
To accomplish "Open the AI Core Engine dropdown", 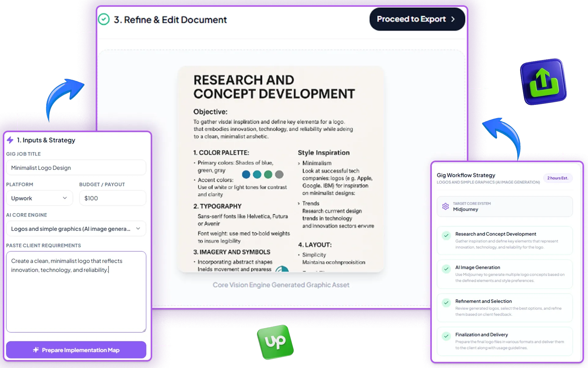I will coord(76,229).
